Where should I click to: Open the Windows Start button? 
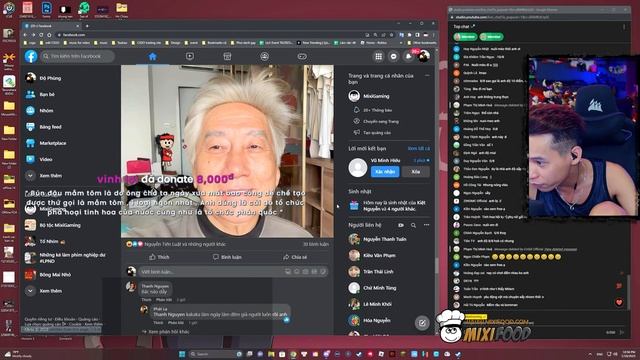click(182, 354)
